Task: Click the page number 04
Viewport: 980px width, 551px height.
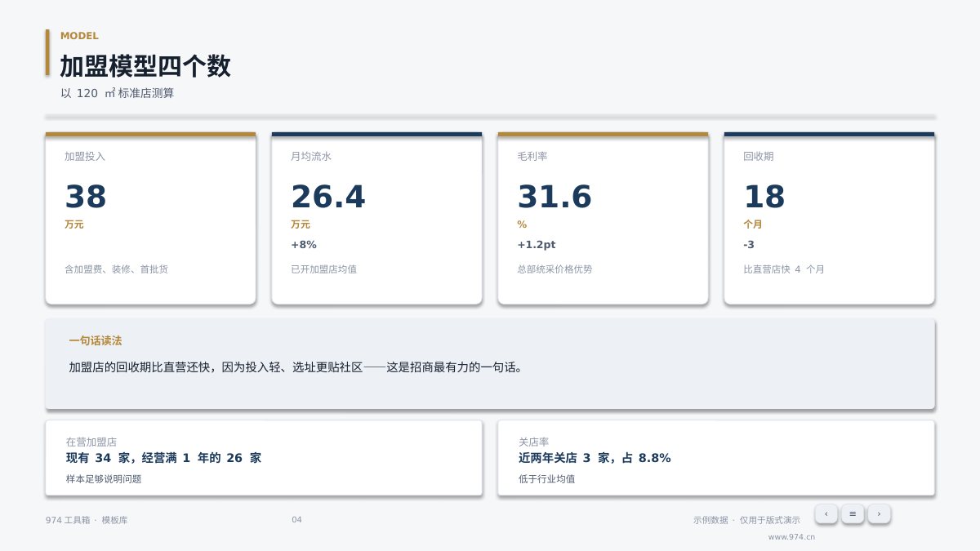Action: (x=296, y=520)
